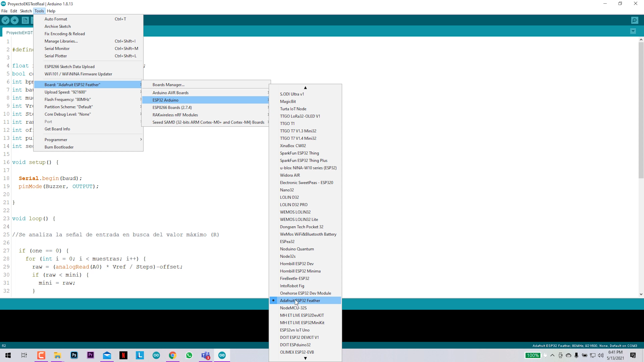Click the 100% indicator in system tray
This screenshot has height=362, width=644.
coord(533,355)
